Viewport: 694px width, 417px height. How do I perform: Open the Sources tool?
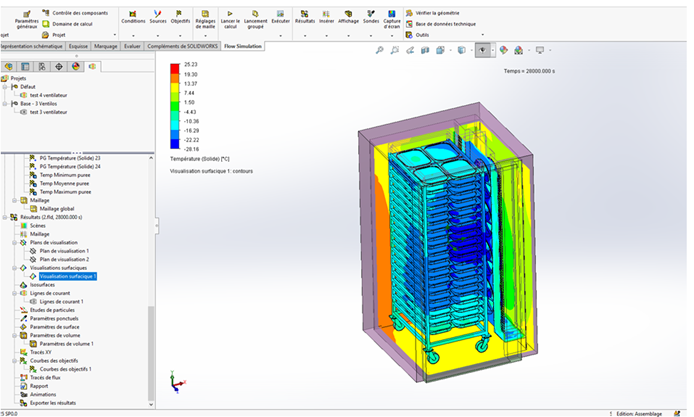point(158,17)
